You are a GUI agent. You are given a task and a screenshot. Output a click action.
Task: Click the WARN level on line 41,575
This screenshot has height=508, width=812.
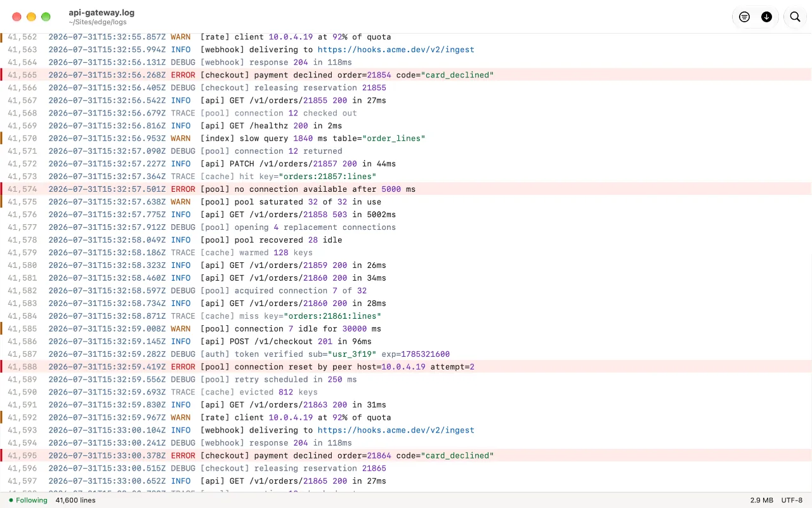click(x=181, y=202)
